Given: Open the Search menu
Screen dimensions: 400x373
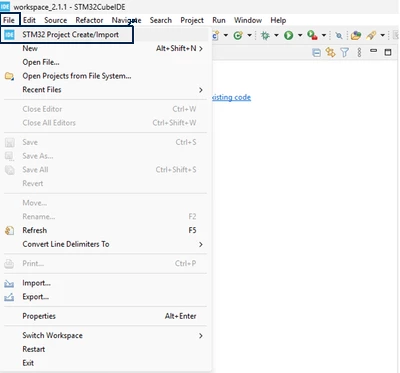Looking at the screenshot, I should click(x=161, y=20).
